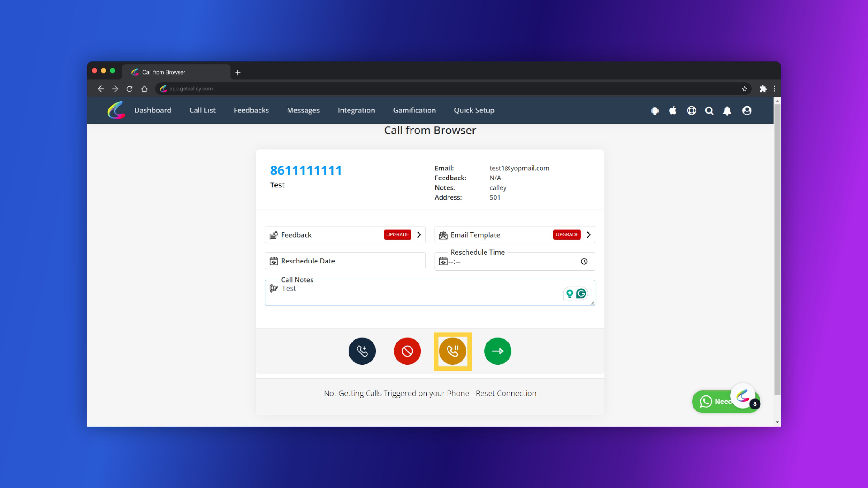Open the support lifebuoy icon
Image resolution: width=868 pixels, height=488 pixels.
pyautogui.click(x=691, y=111)
